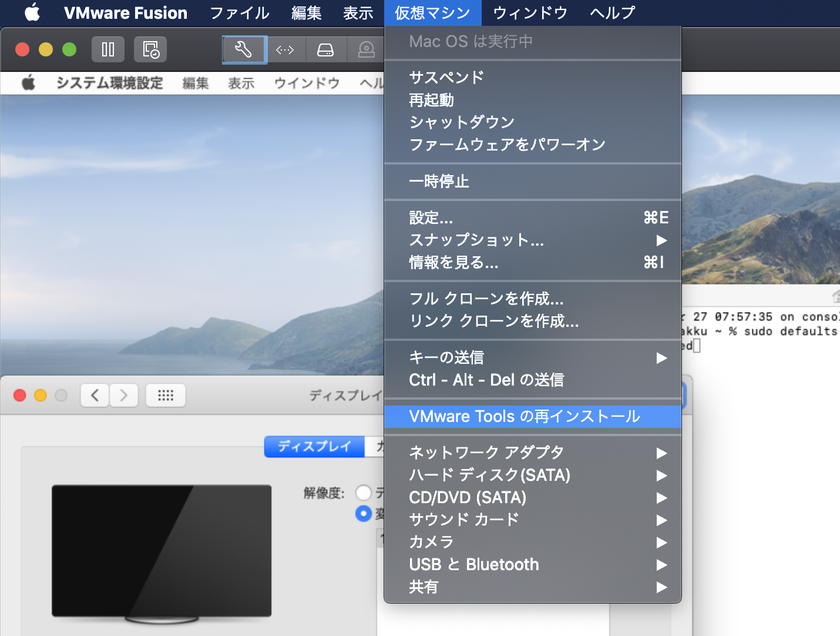
Task: Open the ヘルプ menu
Action: tap(613, 12)
